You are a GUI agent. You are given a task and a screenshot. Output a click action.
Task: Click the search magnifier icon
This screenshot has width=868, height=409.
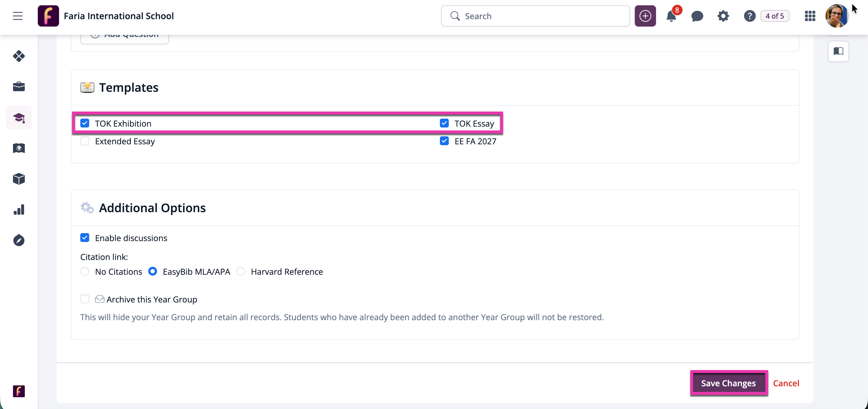click(x=455, y=16)
